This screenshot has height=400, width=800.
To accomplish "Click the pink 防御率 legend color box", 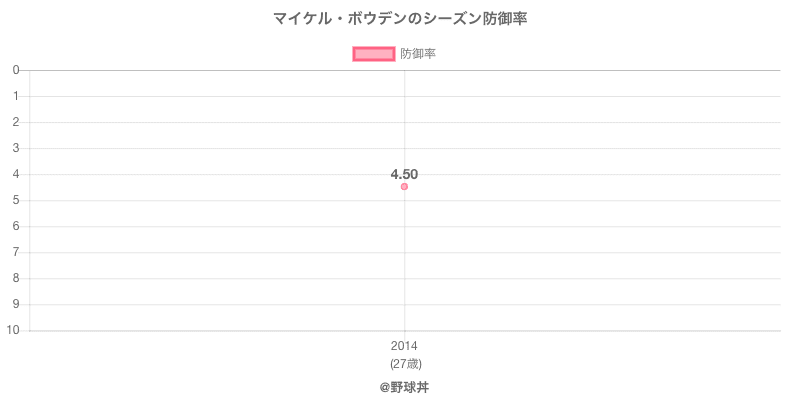I will tap(374, 54).
